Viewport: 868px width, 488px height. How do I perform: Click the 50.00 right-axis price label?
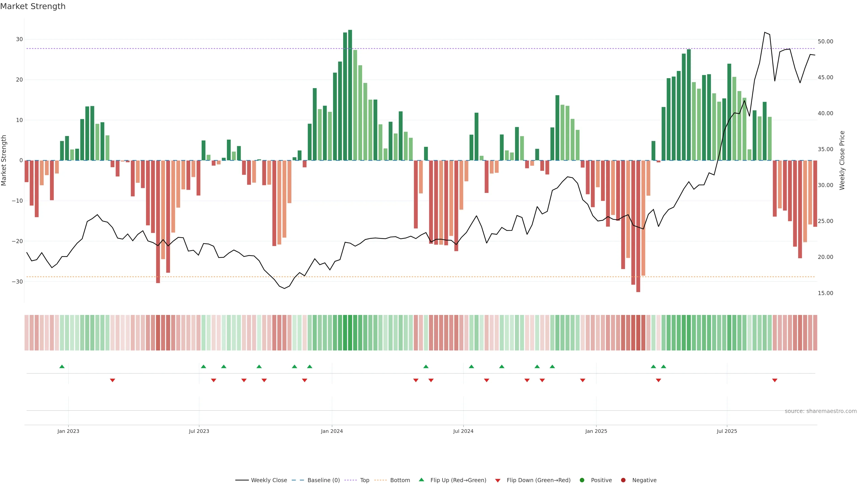tap(825, 41)
